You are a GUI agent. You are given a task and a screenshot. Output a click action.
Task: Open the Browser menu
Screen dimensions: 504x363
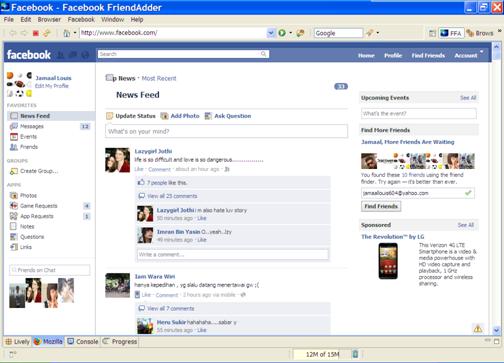tap(49, 20)
